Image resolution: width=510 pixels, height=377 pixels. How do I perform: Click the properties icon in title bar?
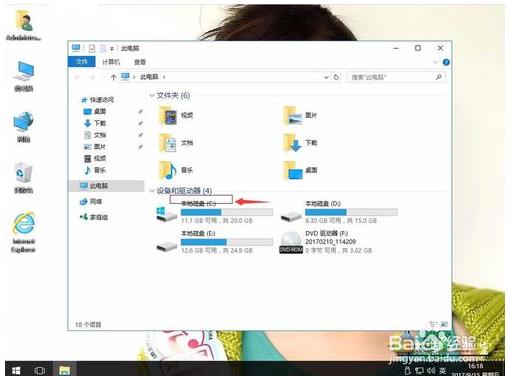coord(92,48)
